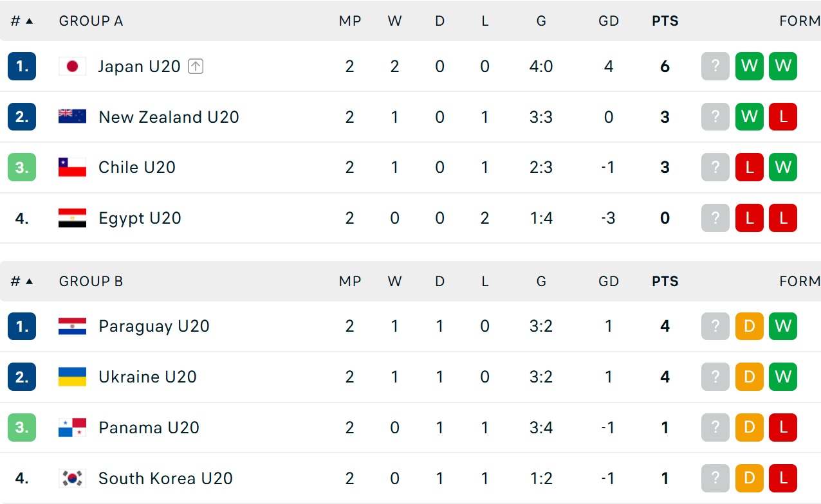Click Group B GD column header
Image resolution: width=821 pixels, height=504 pixels.
pyautogui.click(x=608, y=282)
